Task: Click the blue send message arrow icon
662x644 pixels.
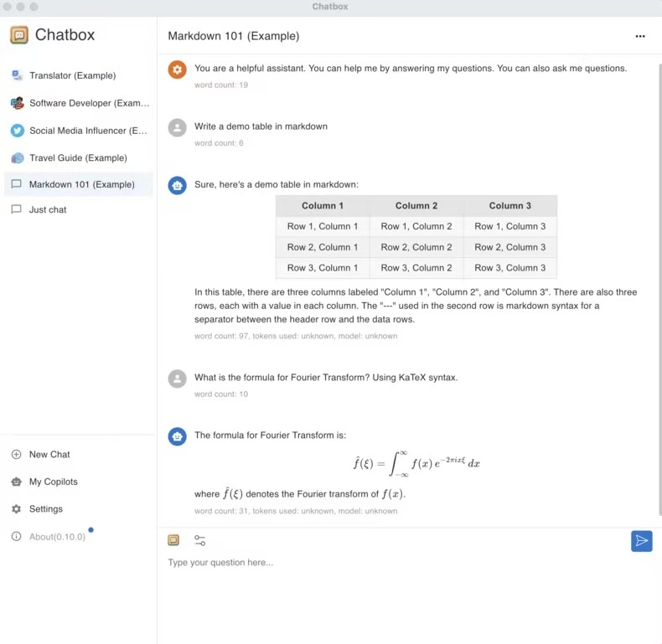Action: (641, 541)
